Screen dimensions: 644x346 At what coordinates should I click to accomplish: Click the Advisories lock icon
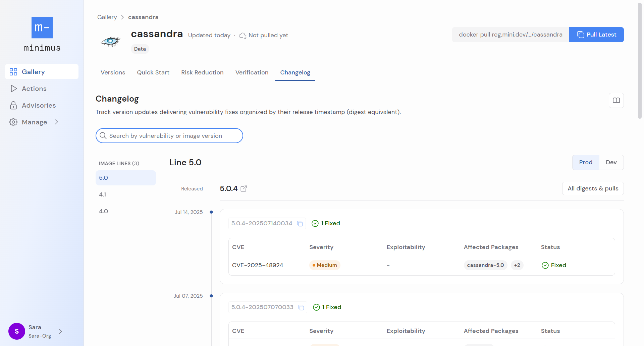point(13,105)
